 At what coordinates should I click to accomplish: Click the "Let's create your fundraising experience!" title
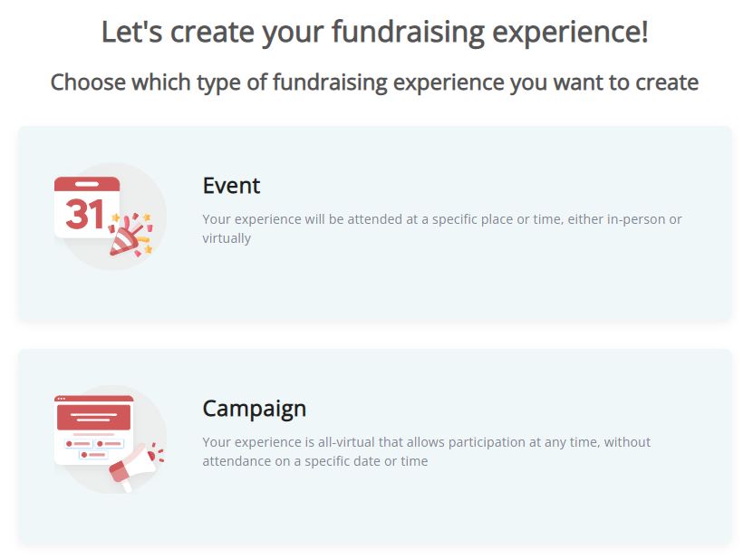[x=374, y=33]
